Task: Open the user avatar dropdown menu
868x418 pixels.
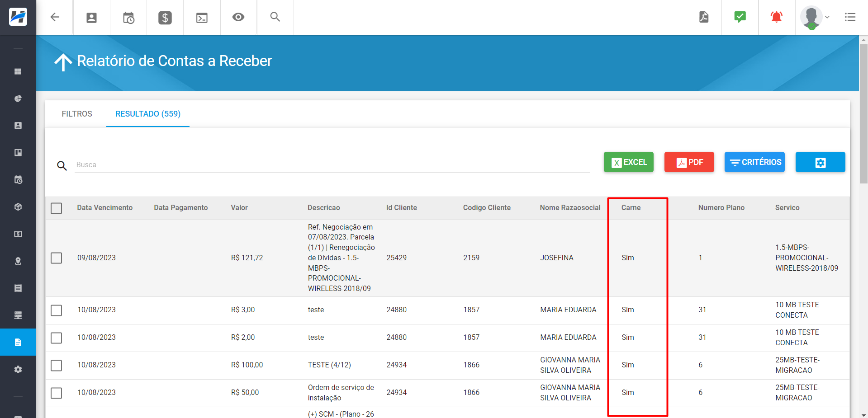Action: (815, 17)
